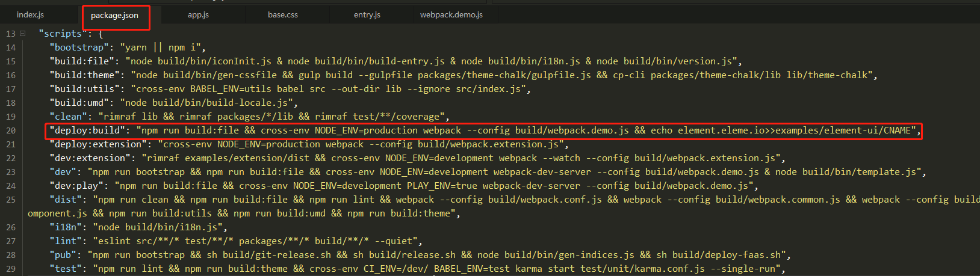Click the "dev:extension" script key

tap(90, 158)
